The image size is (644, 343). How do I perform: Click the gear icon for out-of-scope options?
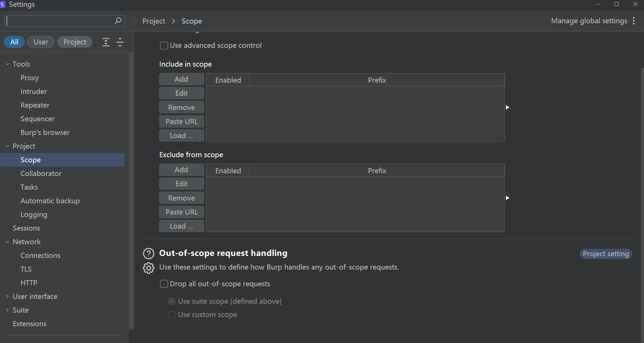pyautogui.click(x=149, y=268)
